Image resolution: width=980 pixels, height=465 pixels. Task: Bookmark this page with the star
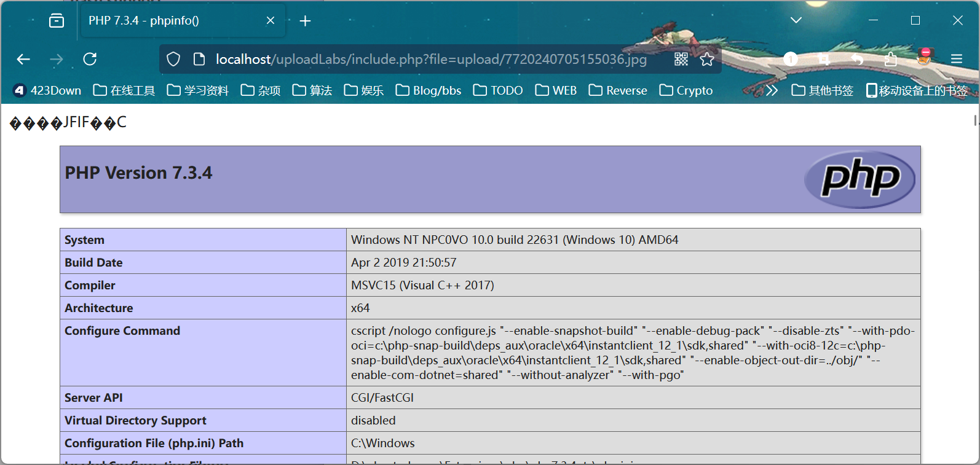[707, 59]
